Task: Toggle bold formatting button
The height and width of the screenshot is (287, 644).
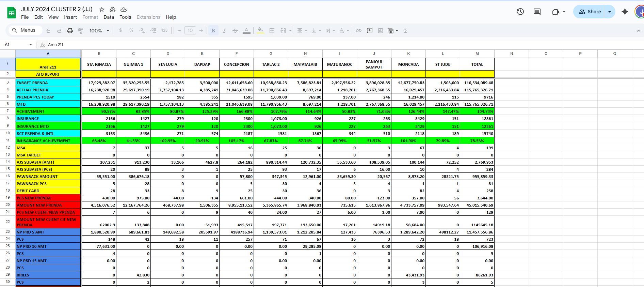Action: coord(213,31)
